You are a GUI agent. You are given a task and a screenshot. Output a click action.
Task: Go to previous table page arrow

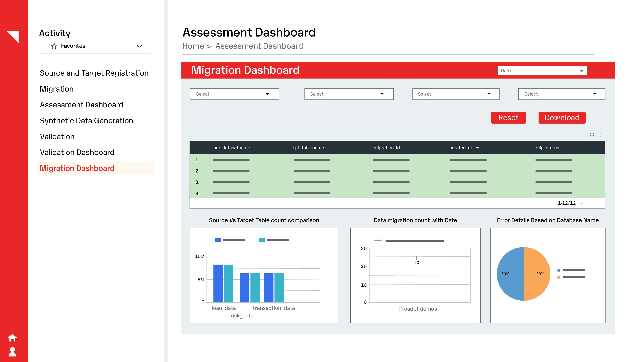[582, 203]
